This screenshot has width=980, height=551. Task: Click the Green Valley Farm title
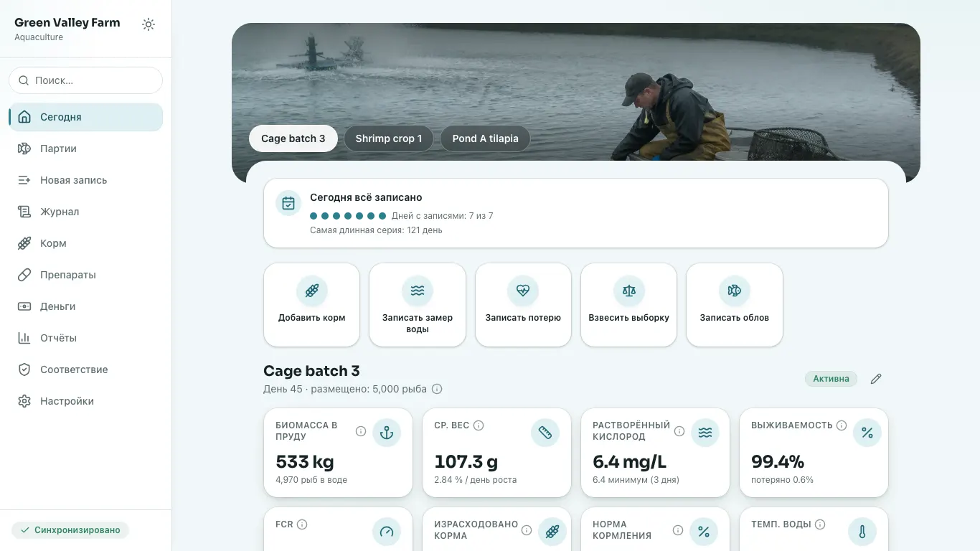(x=67, y=22)
